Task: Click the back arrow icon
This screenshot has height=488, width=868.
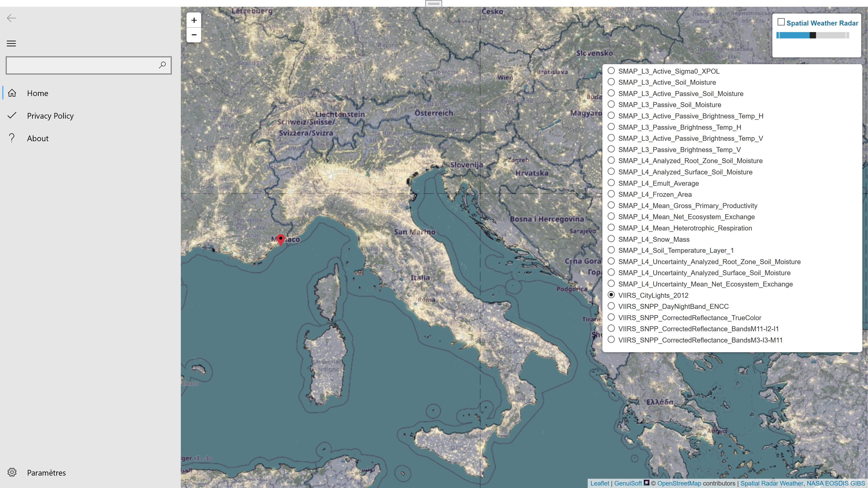Action: 12,18
